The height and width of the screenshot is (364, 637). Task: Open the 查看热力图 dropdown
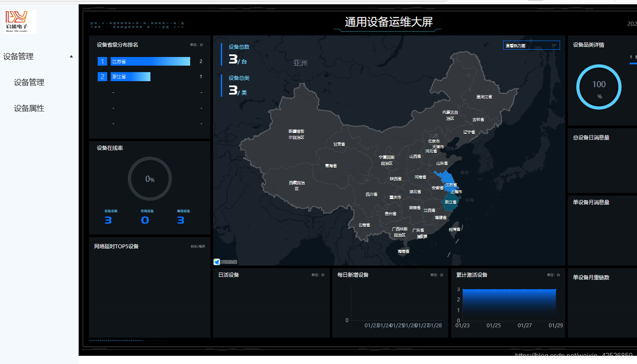[x=531, y=45]
